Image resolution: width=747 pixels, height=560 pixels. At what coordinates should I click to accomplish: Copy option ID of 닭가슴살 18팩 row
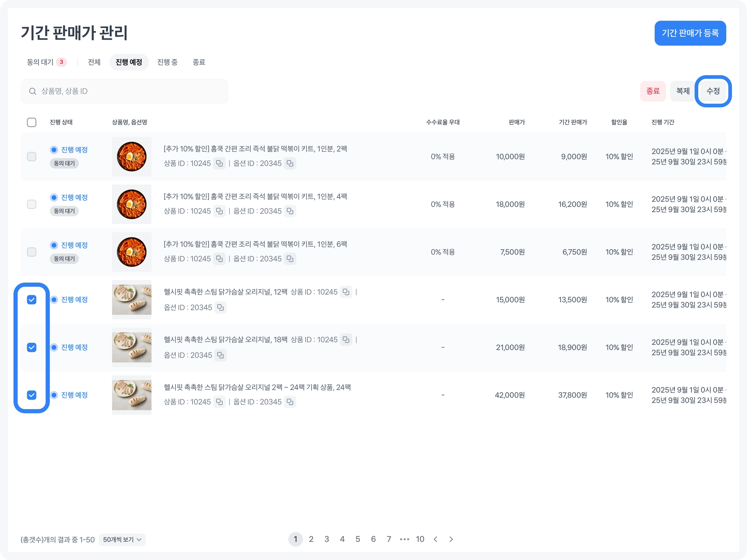click(x=221, y=355)
